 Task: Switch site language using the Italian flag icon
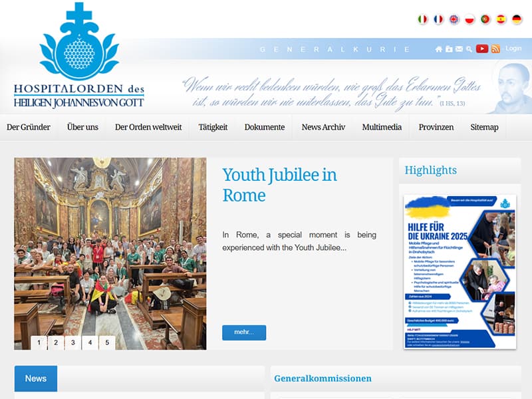pos(423,19)
